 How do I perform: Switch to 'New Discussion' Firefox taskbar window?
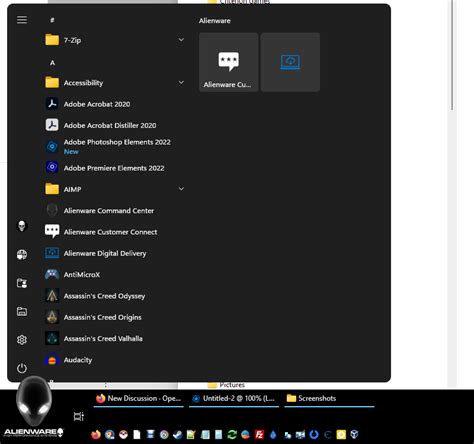pyautogui.click(x=139, y=399)
